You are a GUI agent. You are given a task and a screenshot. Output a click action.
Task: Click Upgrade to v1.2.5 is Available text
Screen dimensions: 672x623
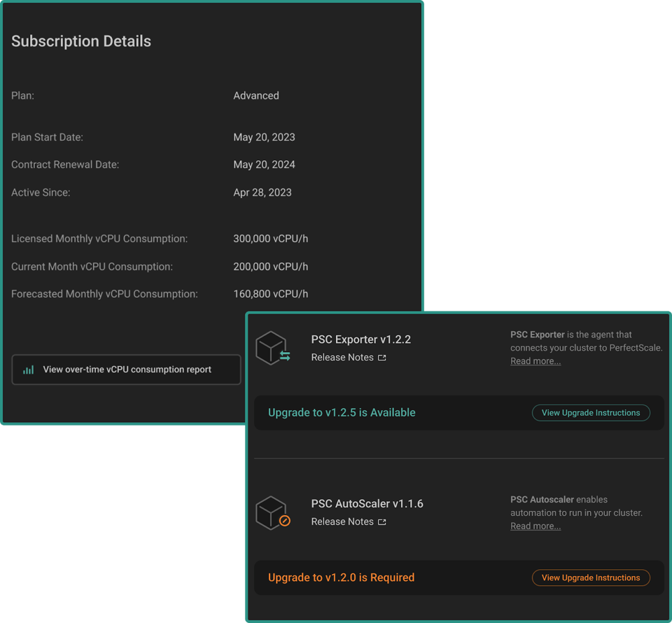point(342,412)
